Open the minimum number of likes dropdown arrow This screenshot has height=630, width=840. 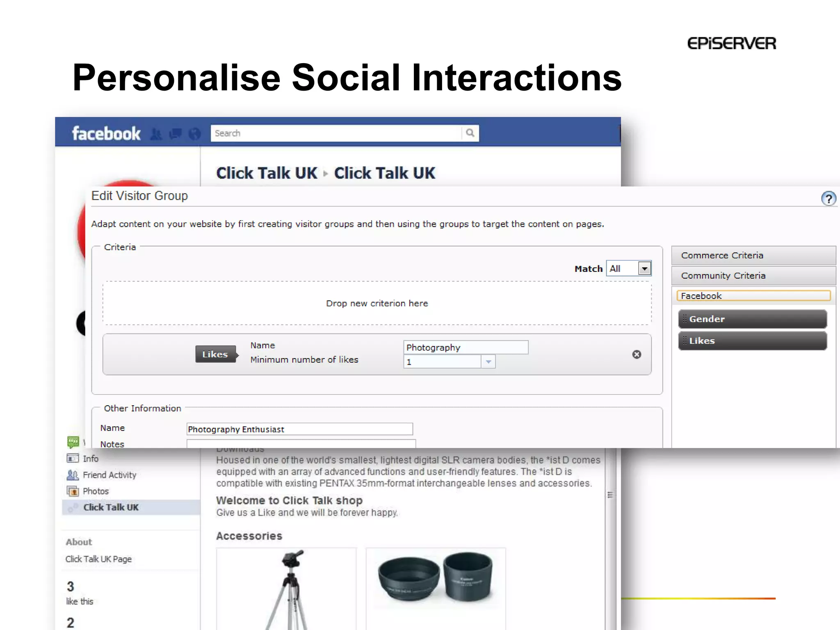[x=488, y=362]
